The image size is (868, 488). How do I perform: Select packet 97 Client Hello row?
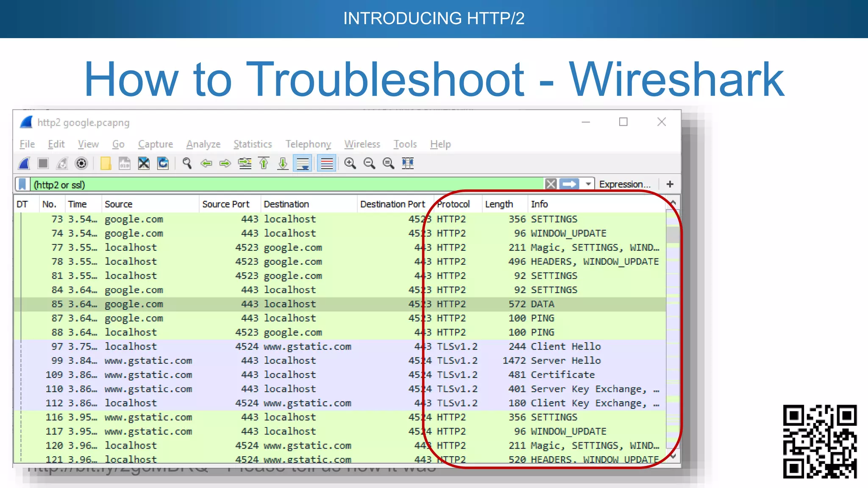click(340, 347)
